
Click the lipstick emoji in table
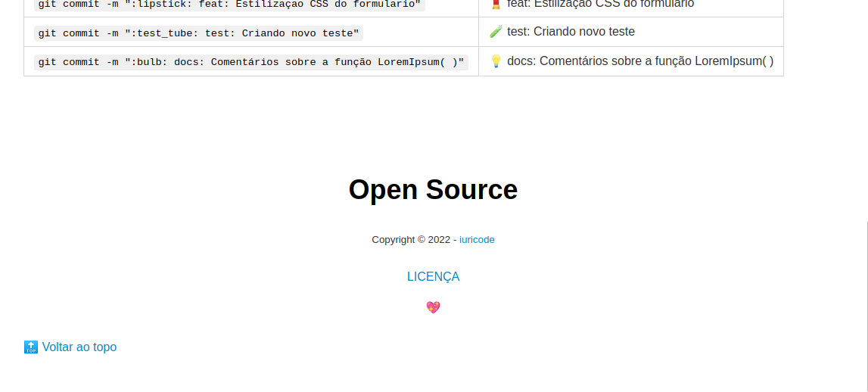[496, 5]
